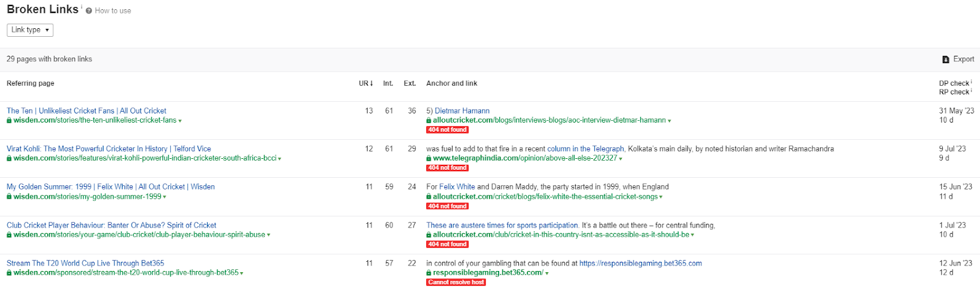Viewport: 980px width, 290px height.
Task: Open Stream The T20 World Cup title
Action: click(85, 264)
